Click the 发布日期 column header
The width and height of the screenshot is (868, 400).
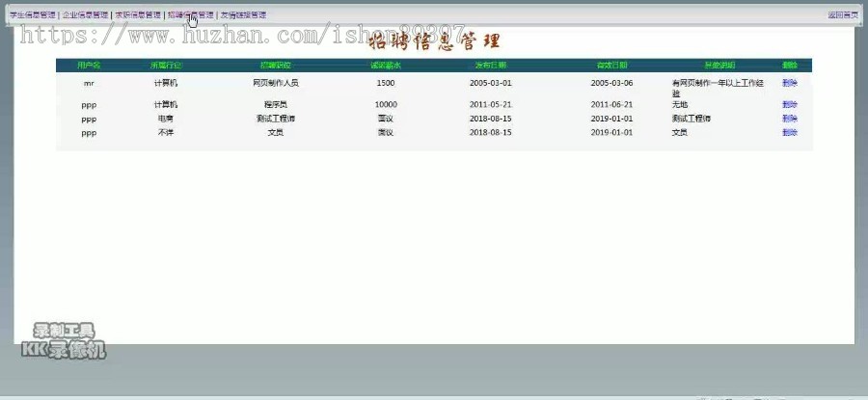point(491,66)
